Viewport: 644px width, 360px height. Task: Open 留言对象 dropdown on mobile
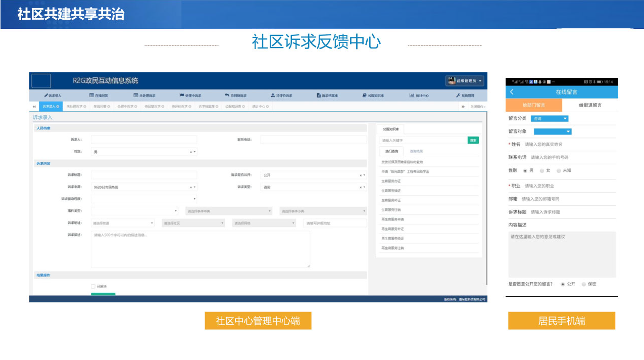(553, 131)
